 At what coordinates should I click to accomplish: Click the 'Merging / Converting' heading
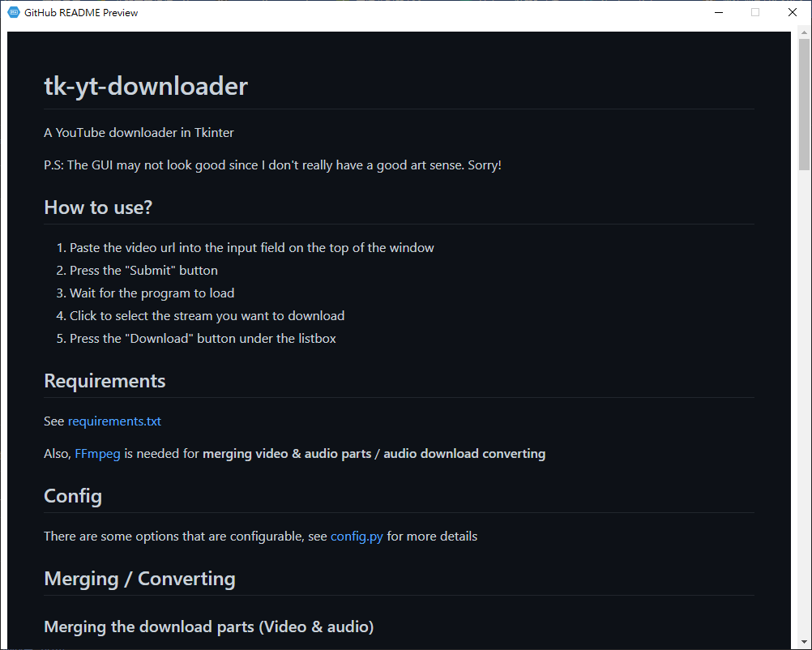[x=140, y=579]
